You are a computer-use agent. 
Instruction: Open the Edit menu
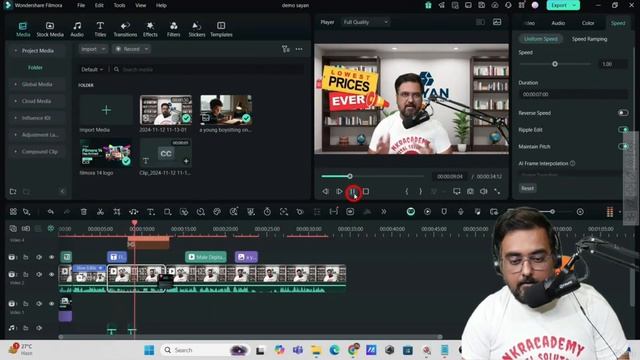pos(99,5)
